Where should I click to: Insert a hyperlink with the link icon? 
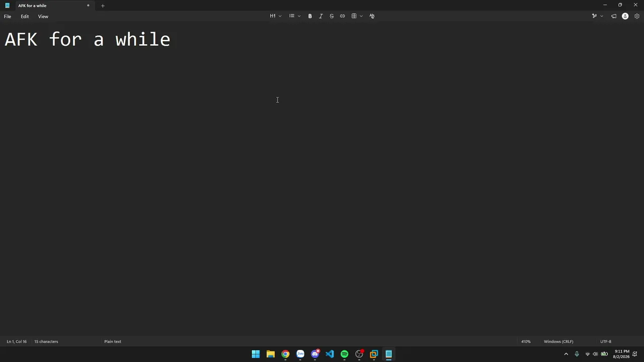[343, 16]
